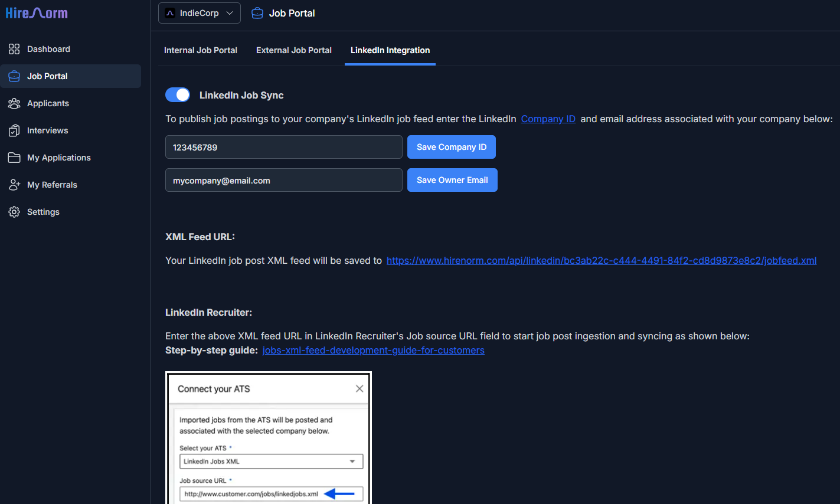Click the LinkedIn Job Sync label

click(241, 95)
